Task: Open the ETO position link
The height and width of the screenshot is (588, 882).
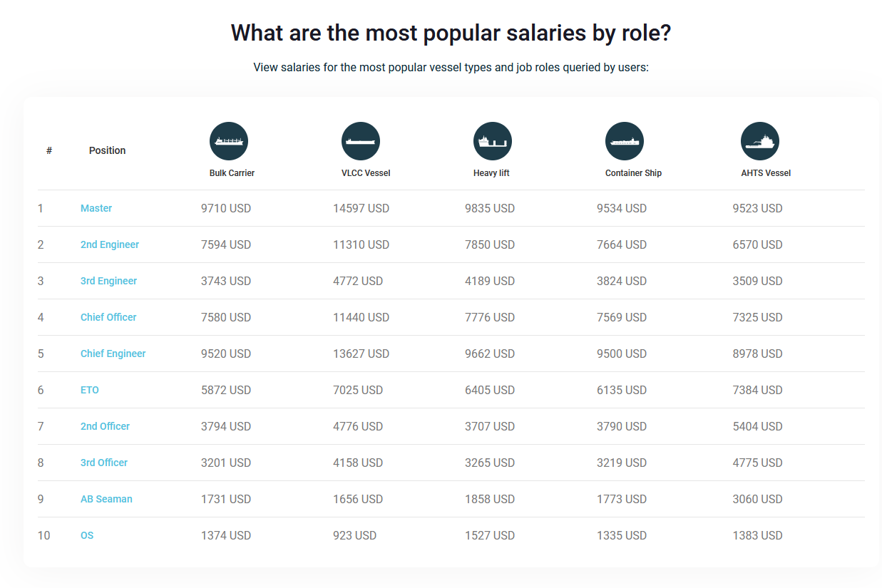Action: (90, 390)
